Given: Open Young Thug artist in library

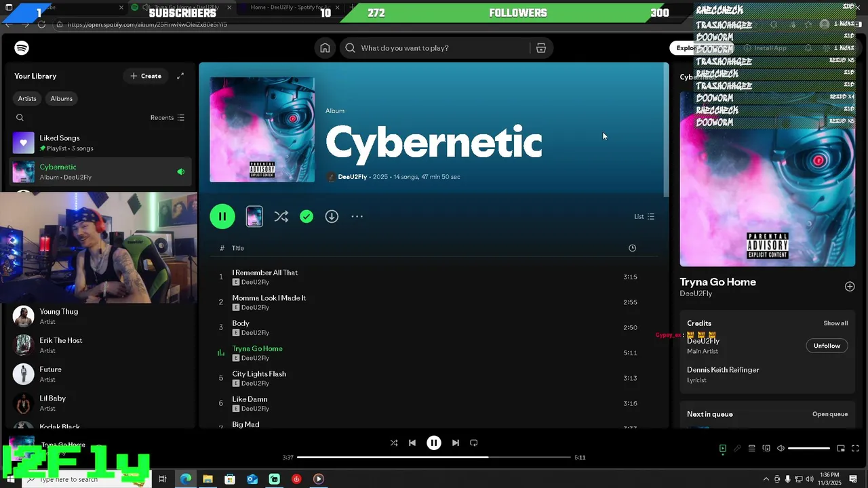Looking at the screenshot, I should click(102, 317).
